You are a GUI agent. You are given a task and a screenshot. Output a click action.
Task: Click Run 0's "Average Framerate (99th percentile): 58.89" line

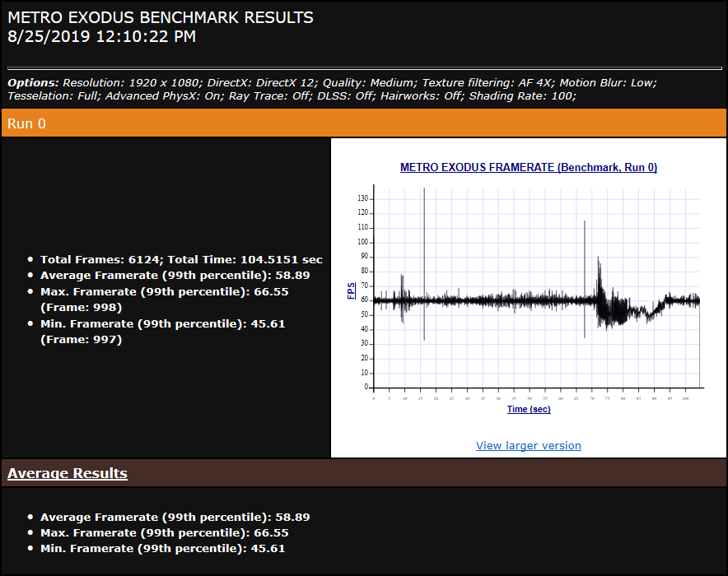175,276
